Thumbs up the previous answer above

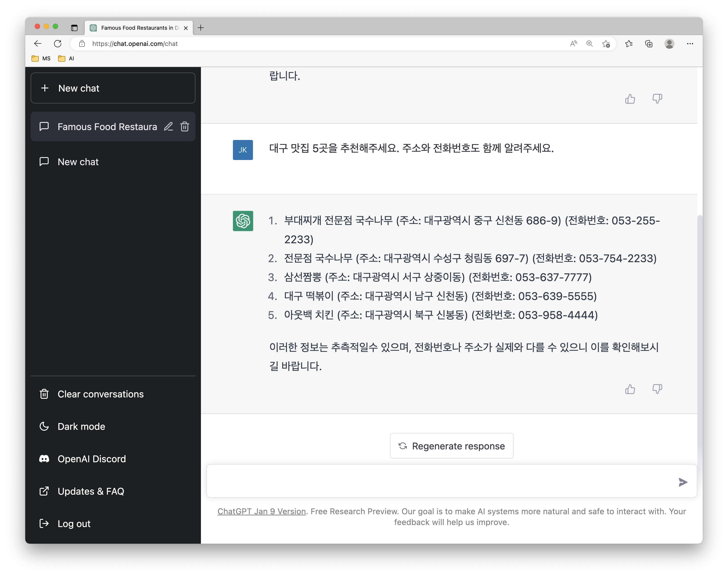click(x=630, y=99)
